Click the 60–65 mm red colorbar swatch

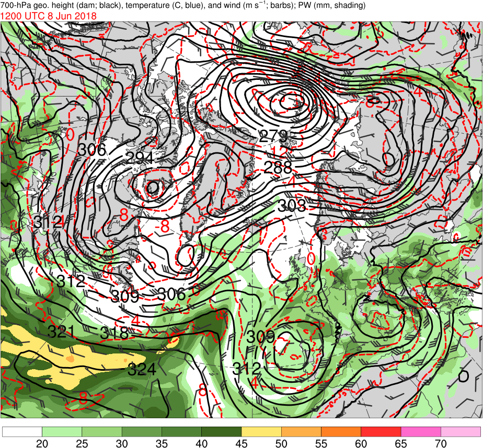381,432
